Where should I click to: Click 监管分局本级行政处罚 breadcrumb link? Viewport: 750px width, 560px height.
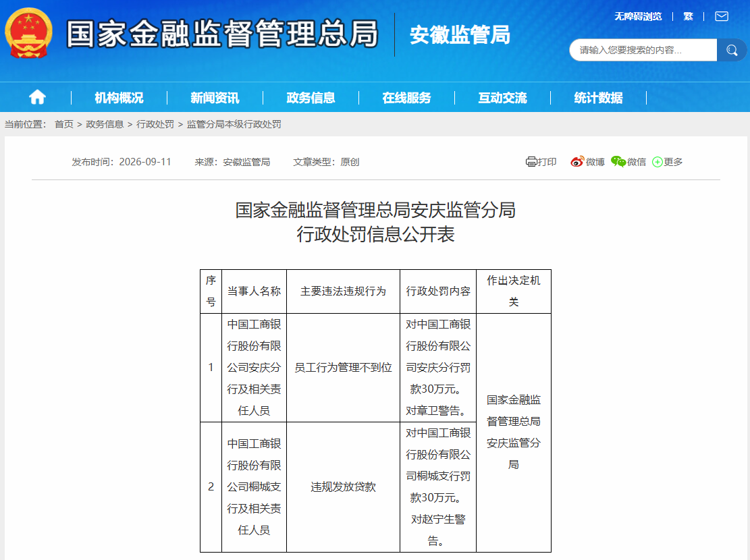[234, 124]
